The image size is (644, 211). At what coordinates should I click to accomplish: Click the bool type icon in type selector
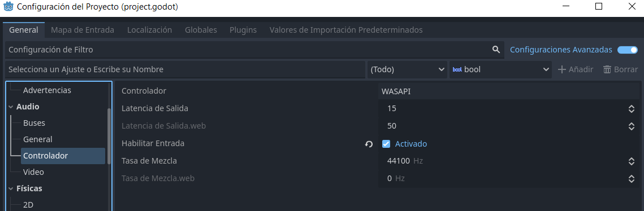457,69
